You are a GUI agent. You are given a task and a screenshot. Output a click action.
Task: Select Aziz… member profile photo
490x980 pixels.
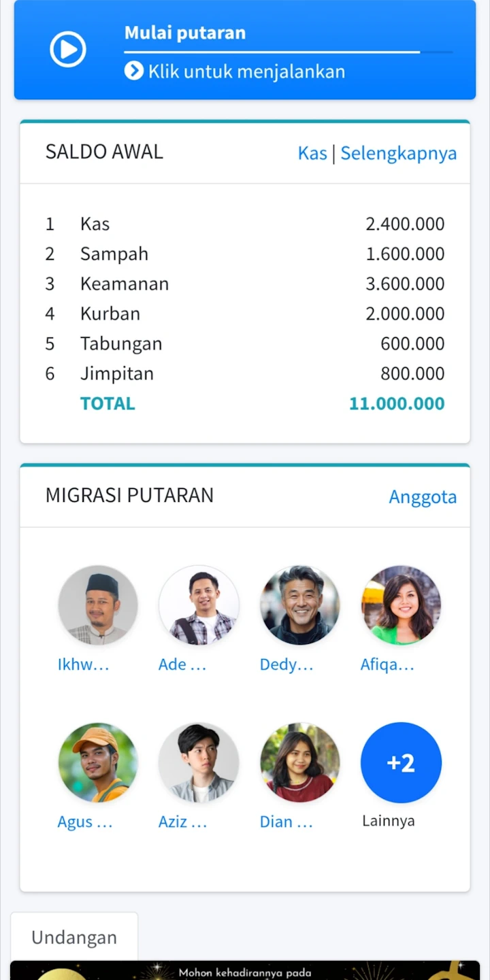(x=199, y=762)
